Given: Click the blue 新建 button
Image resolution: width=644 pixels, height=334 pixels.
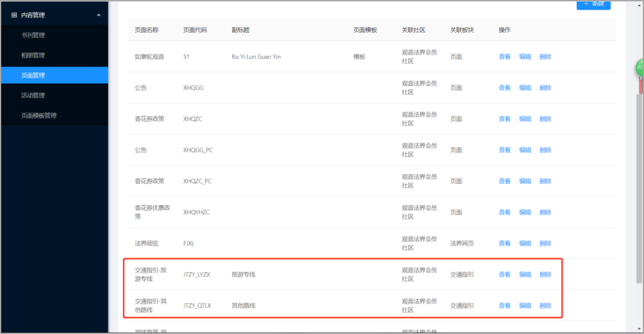Looking at the screenshot, I should point(594,5).
